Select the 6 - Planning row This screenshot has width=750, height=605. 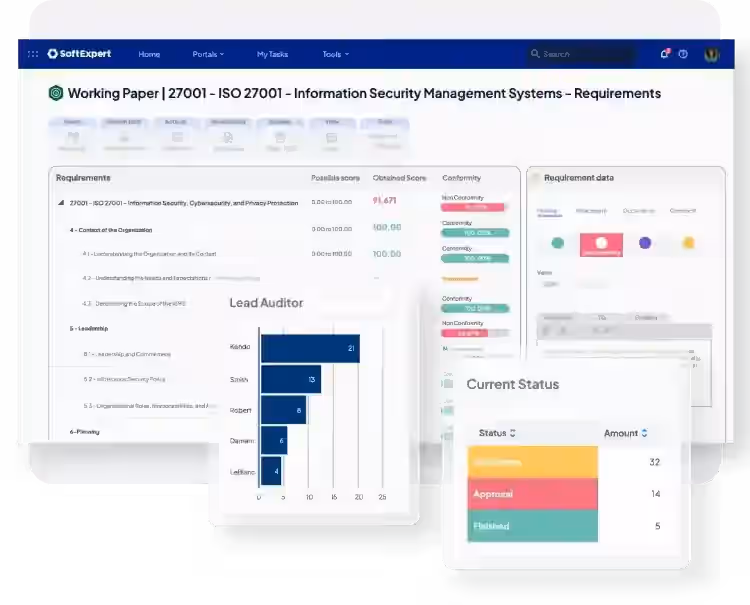pos(85,432)
